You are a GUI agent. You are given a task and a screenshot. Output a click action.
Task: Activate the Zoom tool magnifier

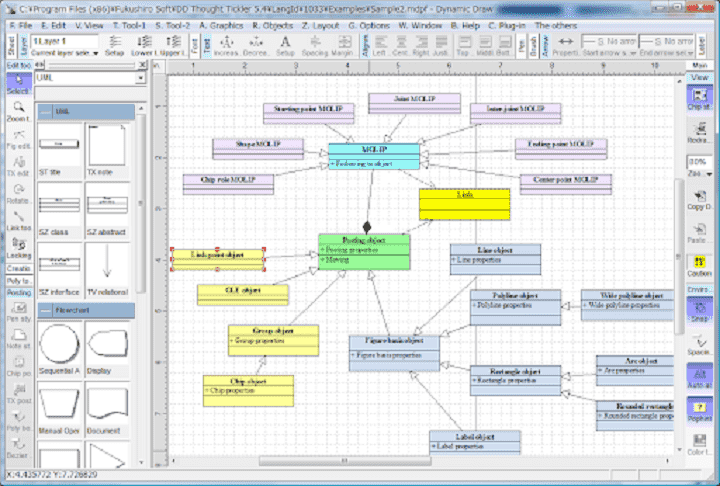click(x=19, y=112)
